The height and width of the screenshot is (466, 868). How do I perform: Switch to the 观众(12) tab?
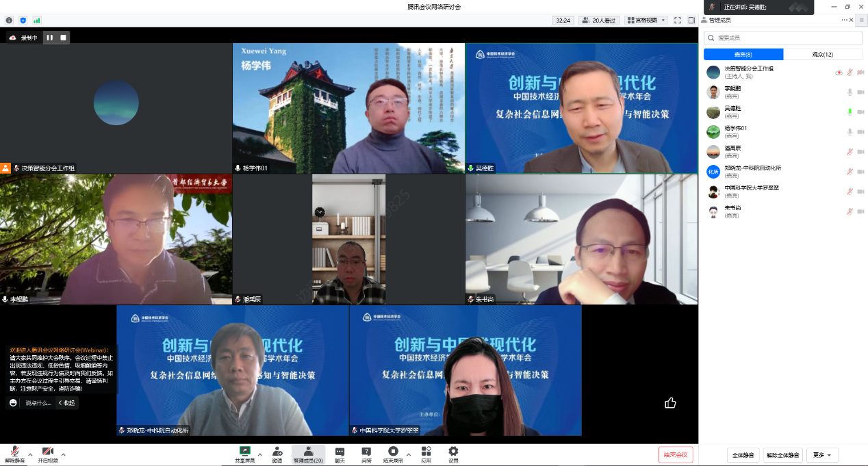[822, 54]
